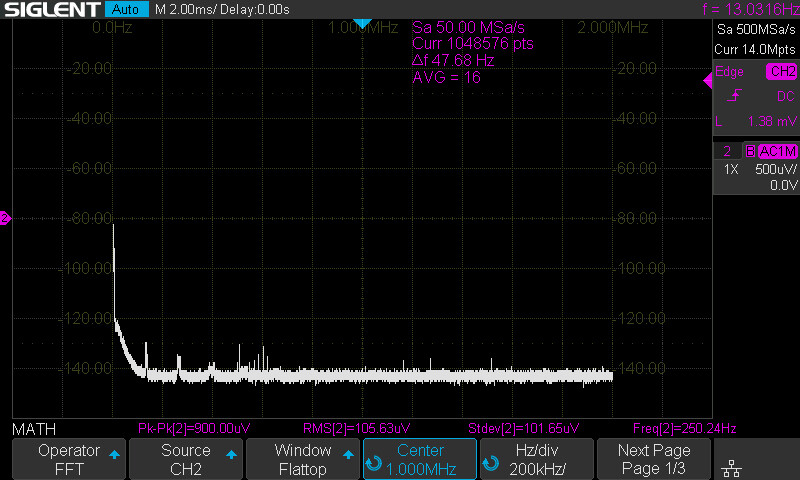Click the Freq[2]=250.24Hz measurement
The width and height of the screenshot is (800, 480).
point(684,428)
